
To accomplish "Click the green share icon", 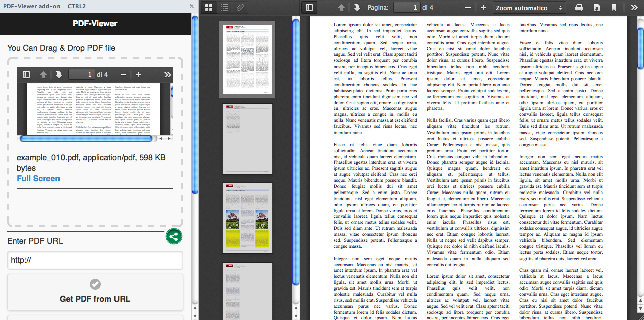I will pyautogui.click(x=174, y=237).
